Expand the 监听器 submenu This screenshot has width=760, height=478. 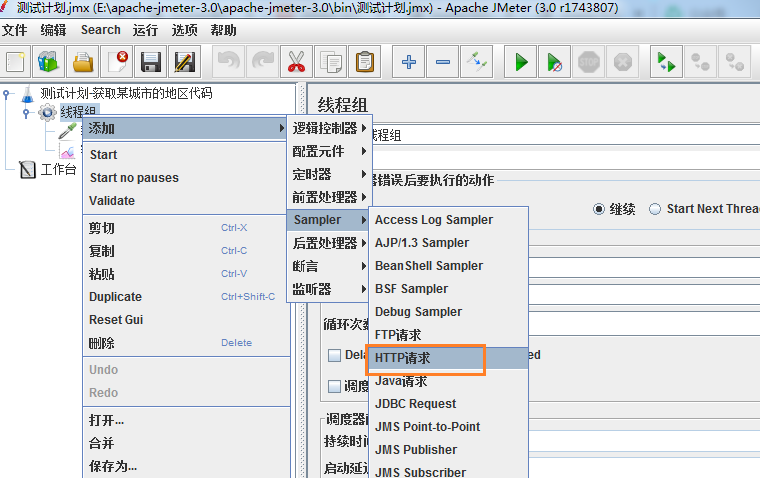(x=330, y=289)
